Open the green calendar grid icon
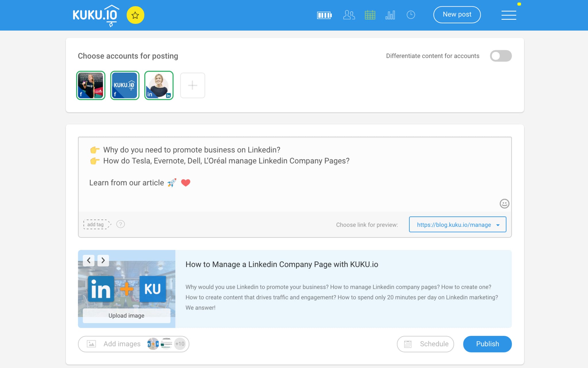The width and height of the screenshot is (588, 368). click(x=370, y=15)
